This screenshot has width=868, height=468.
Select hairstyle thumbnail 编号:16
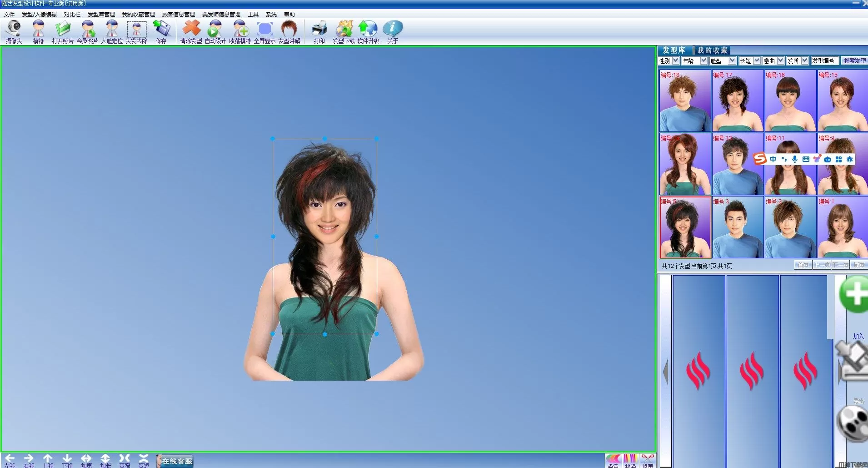coord(790,101)
